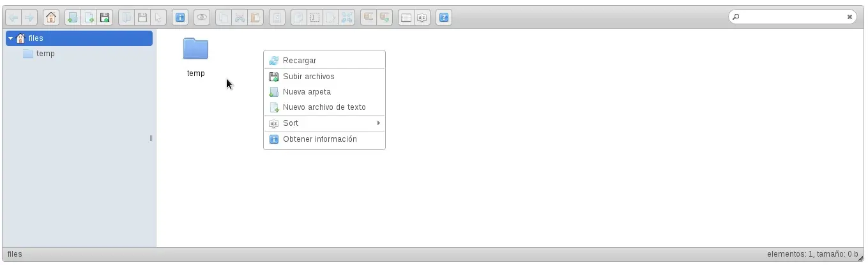Preview with the eye Quick Look icon
The image size is (868, 265).
202,18
